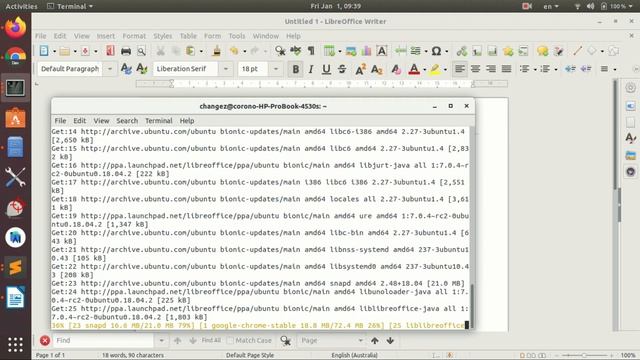640x360 pixels.
Task: Open the terminal Search menu
Action: click(127, 120)
